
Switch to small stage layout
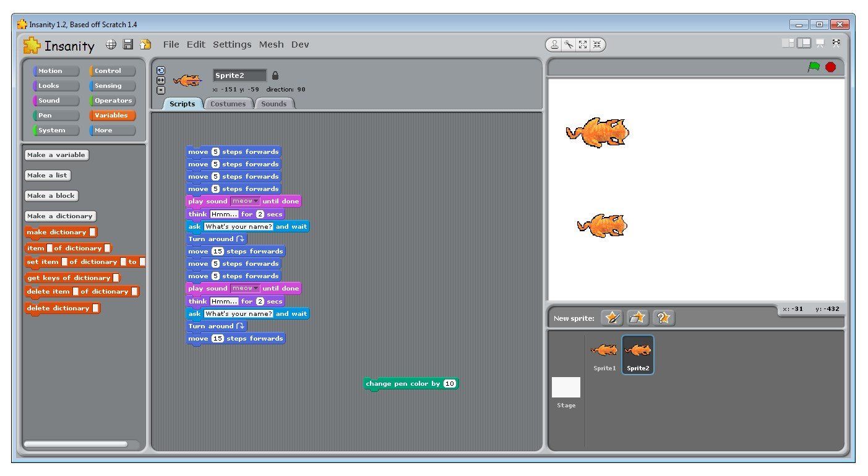coord(788,43)
